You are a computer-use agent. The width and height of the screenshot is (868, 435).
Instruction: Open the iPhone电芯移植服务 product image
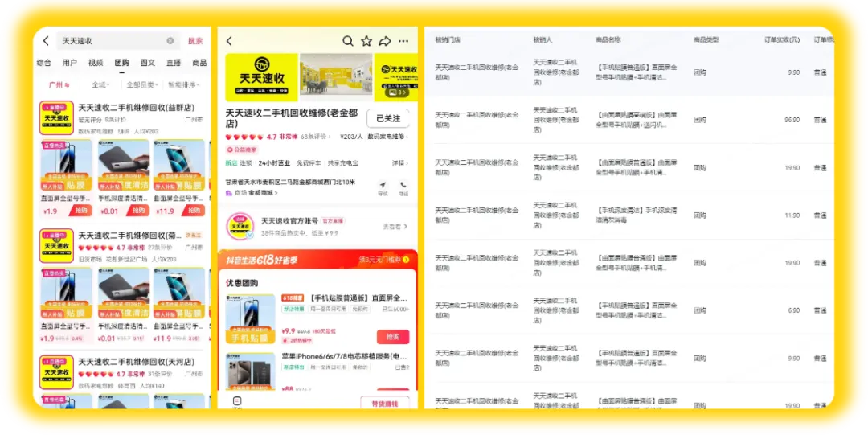pyautogui.click(x=250, y=370)
